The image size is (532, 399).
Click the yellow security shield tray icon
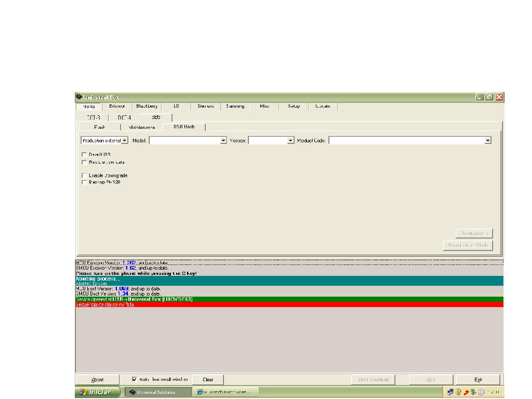[458, 392]
